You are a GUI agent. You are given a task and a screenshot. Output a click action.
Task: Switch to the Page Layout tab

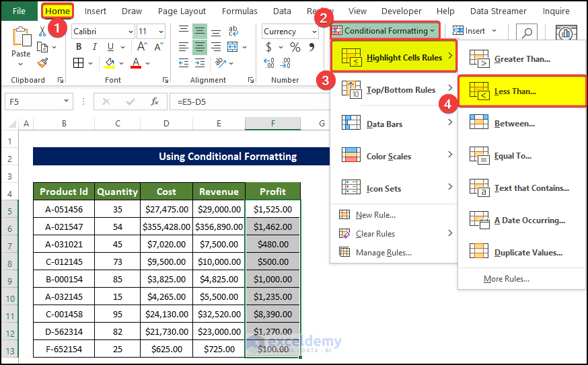pyautogui.click(x=182, y=11)
